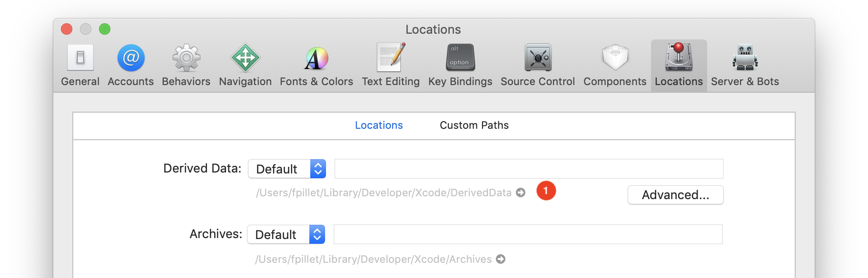Click the green zoom window button
This screenshot has height=278, width=868.
pos(105,29)
